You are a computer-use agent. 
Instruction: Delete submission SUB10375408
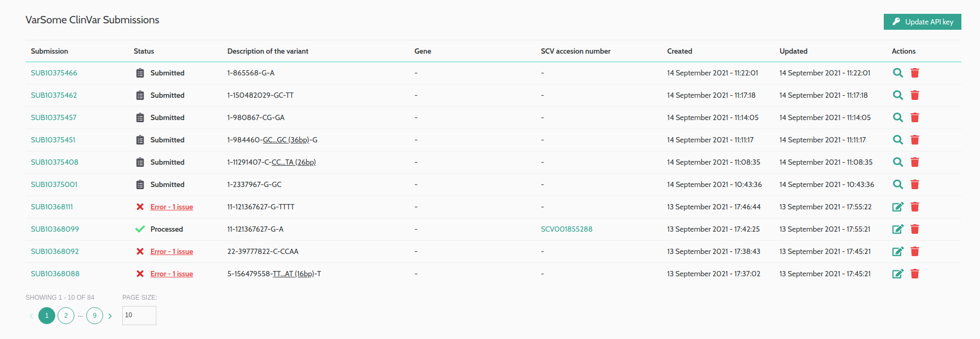(x=915, y=162)
